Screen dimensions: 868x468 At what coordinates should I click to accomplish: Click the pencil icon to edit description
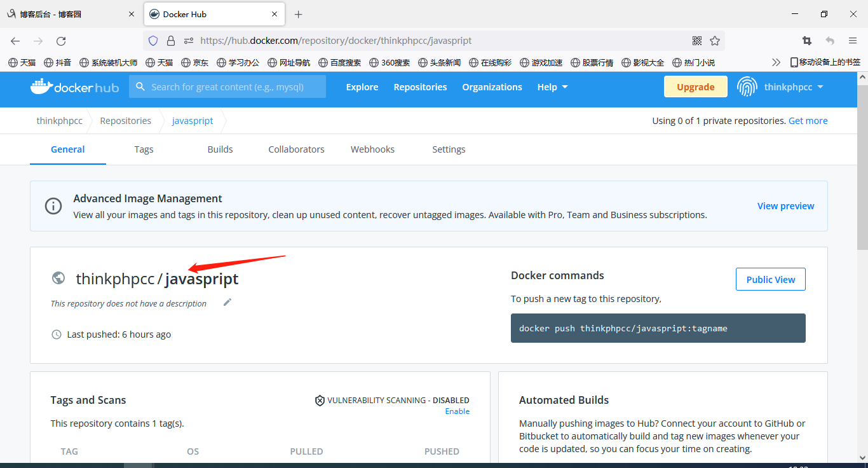pyautogui.click(x=227, y=302)
